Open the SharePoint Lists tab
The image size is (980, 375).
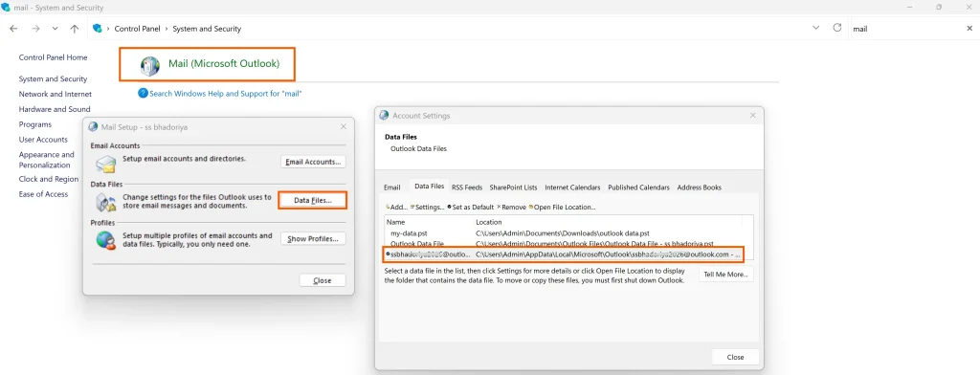click(513, 187)
